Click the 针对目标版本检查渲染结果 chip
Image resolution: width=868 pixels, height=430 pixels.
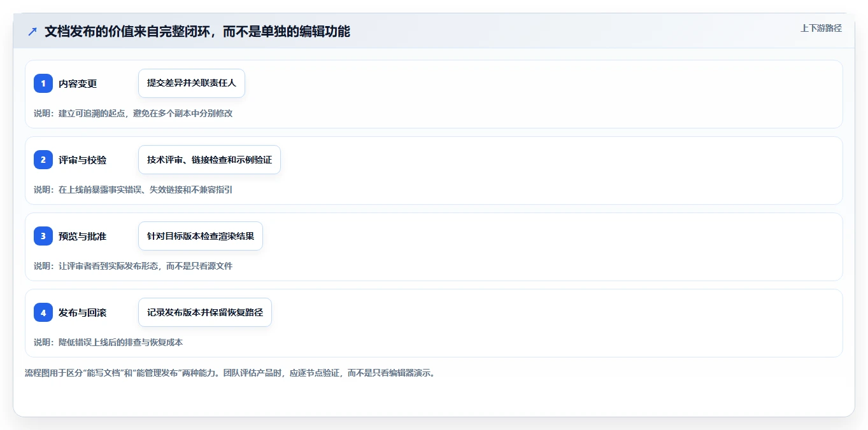(201, 236)
